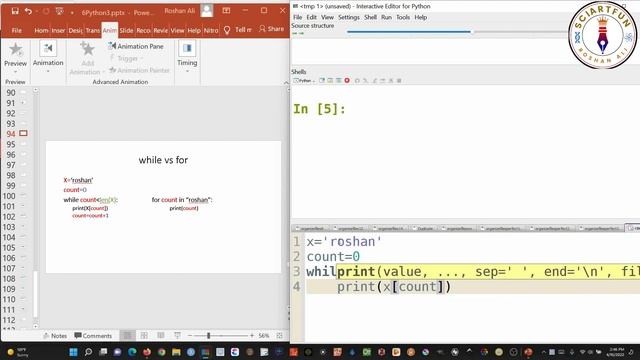The width and height of the screenshot is (640, 360).
Task: Save the PowerPoint presentation via floppy icon
Action: coord(15,11)
